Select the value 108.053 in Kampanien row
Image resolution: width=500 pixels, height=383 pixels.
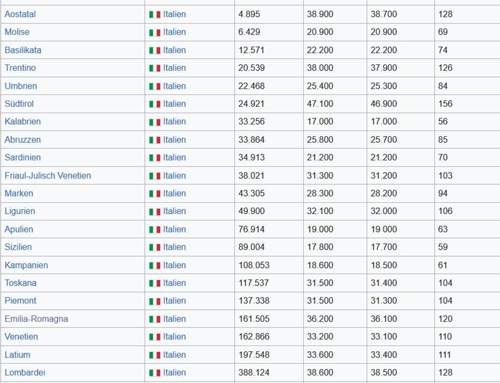click(x=254, y=265)
